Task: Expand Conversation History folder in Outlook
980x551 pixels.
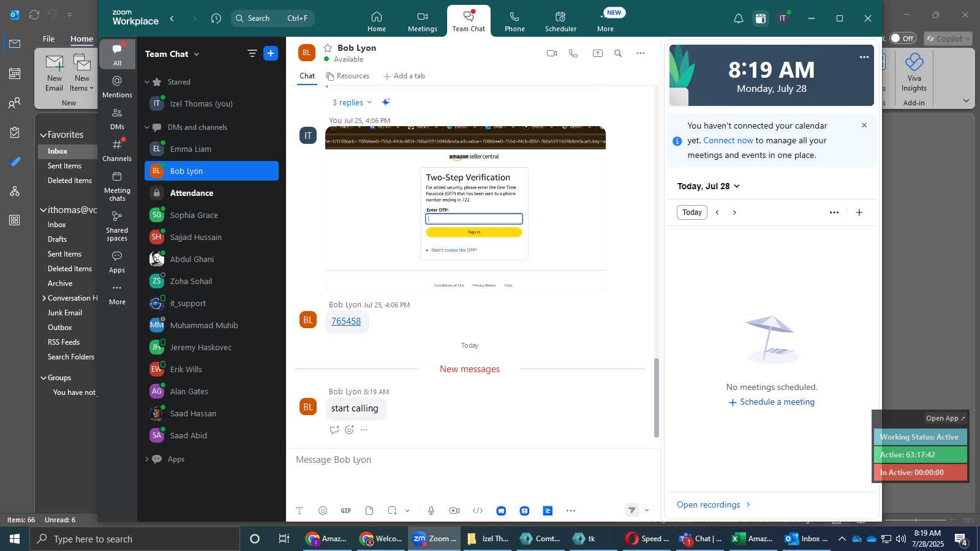Action: pyautogui.click(x=44, y=298)
